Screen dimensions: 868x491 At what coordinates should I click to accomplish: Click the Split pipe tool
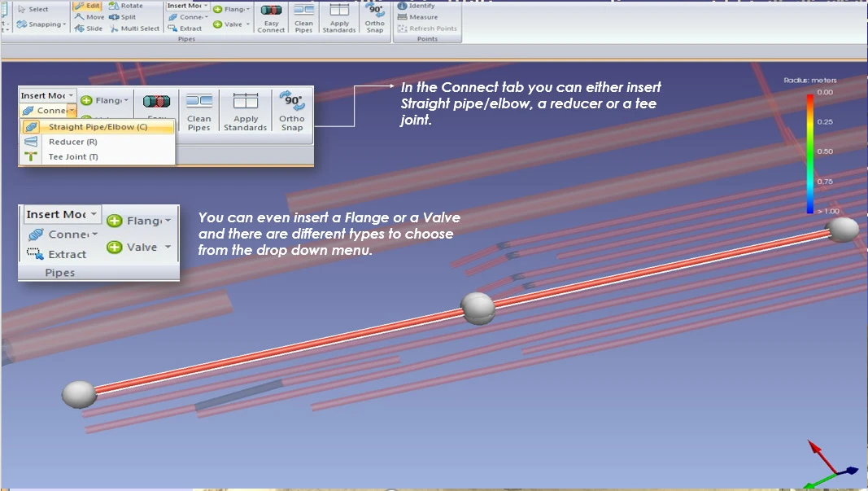tap(123, 17)
